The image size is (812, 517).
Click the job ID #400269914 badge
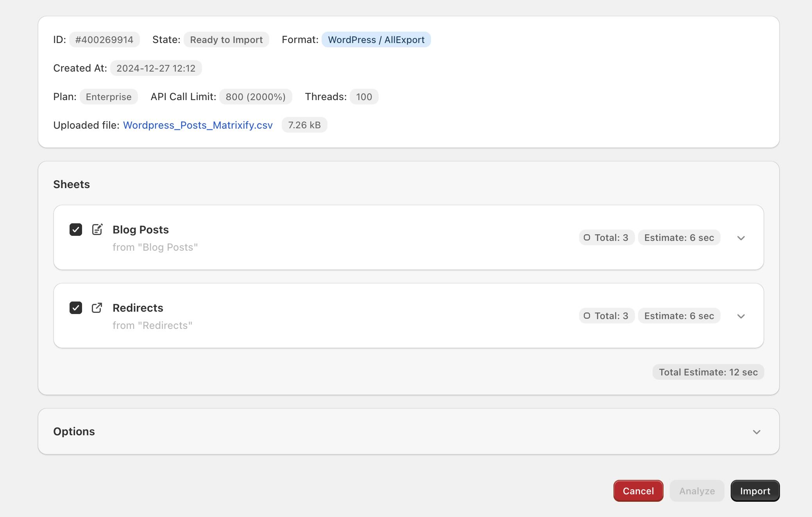[104, 40]
